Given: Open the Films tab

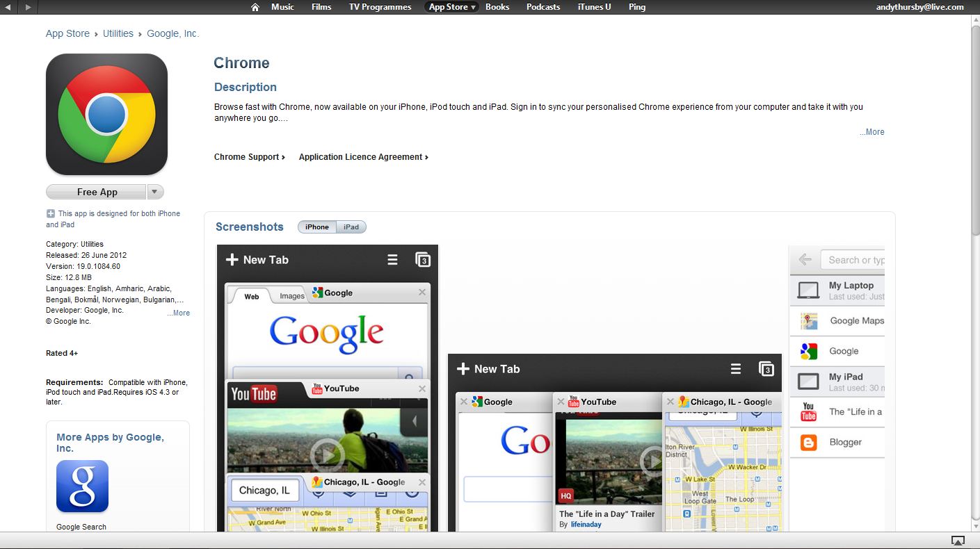Looking at the screenshot, I should (321, 7).
